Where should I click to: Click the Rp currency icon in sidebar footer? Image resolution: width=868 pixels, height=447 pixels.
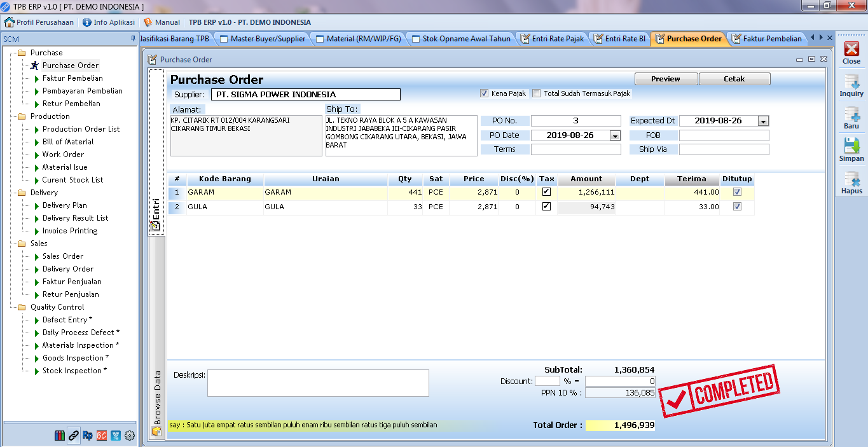tap(88, 436)
